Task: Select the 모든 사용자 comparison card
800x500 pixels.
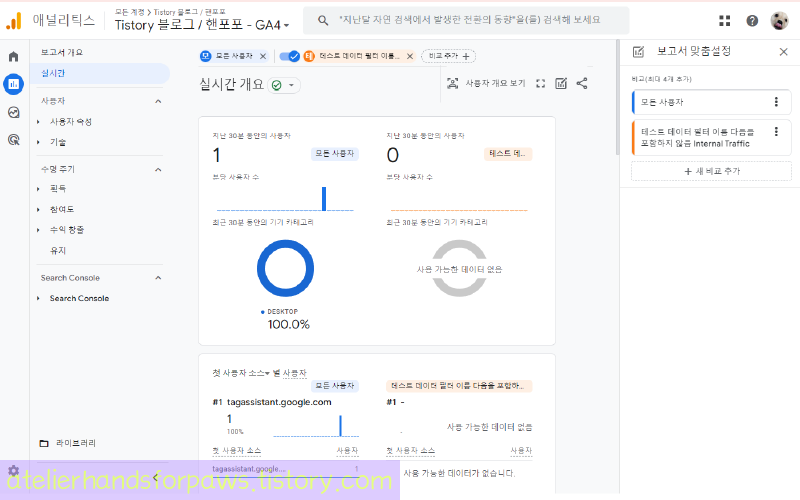Action: tap(711, 102)
